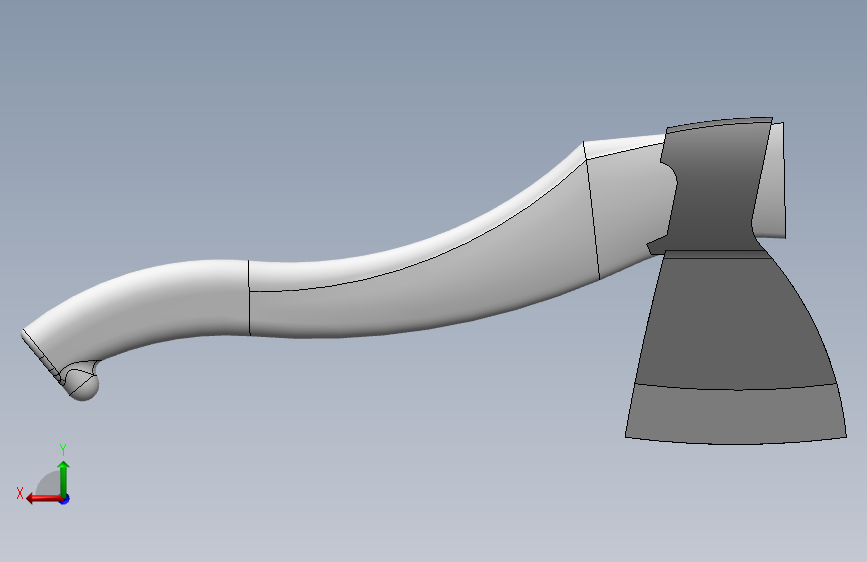
Task: Select the dark gray axe head face
Action: click(735, 321)
